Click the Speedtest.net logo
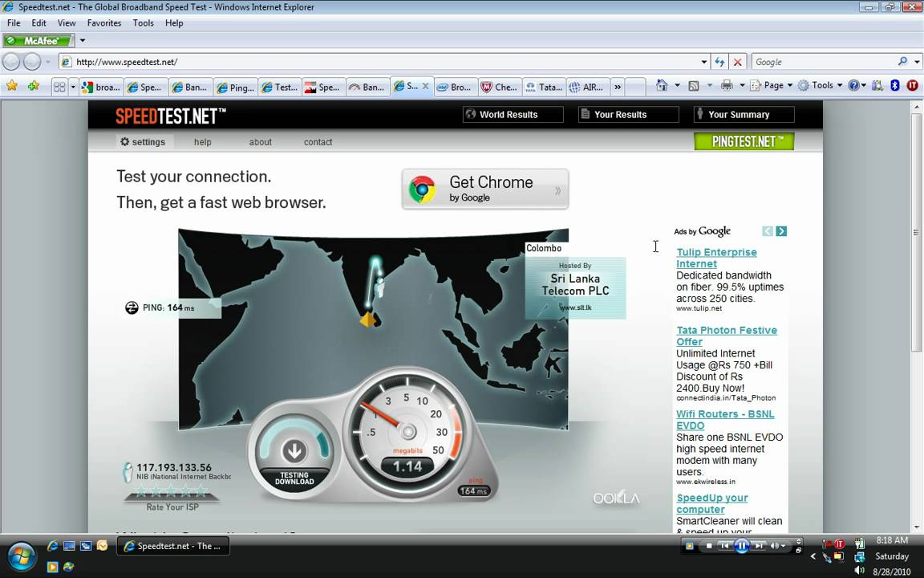 pyautogui.click(x=170, y=116)
